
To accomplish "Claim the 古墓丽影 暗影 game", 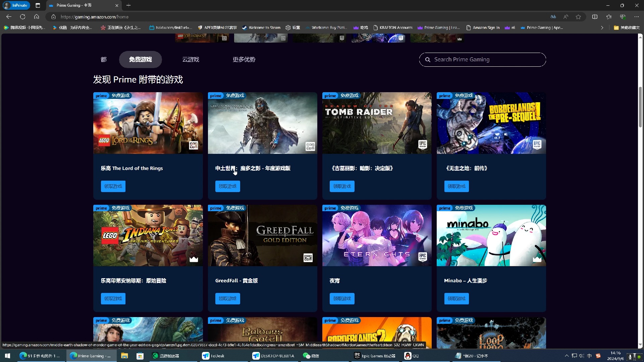I will pyautogui.click(x=342, y=186).
